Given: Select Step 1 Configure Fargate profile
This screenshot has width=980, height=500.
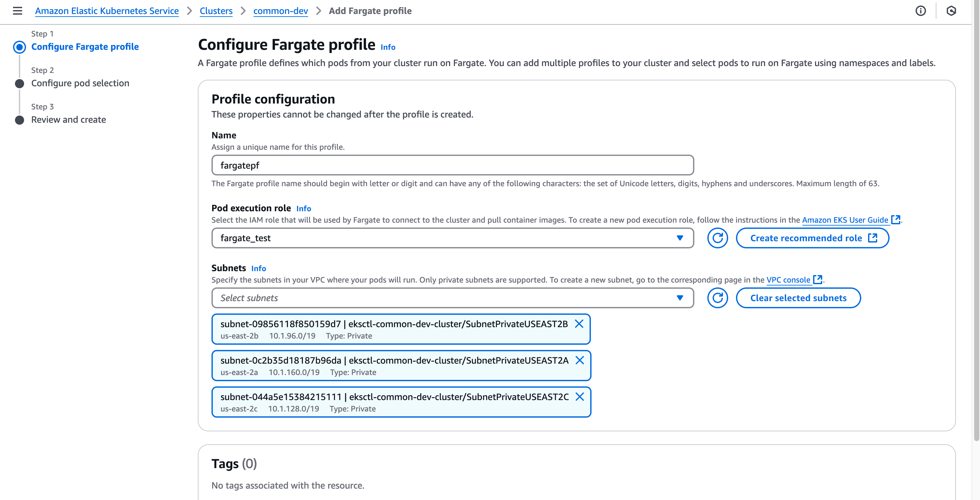Looking at the screenshot, I should pos(85,47).
